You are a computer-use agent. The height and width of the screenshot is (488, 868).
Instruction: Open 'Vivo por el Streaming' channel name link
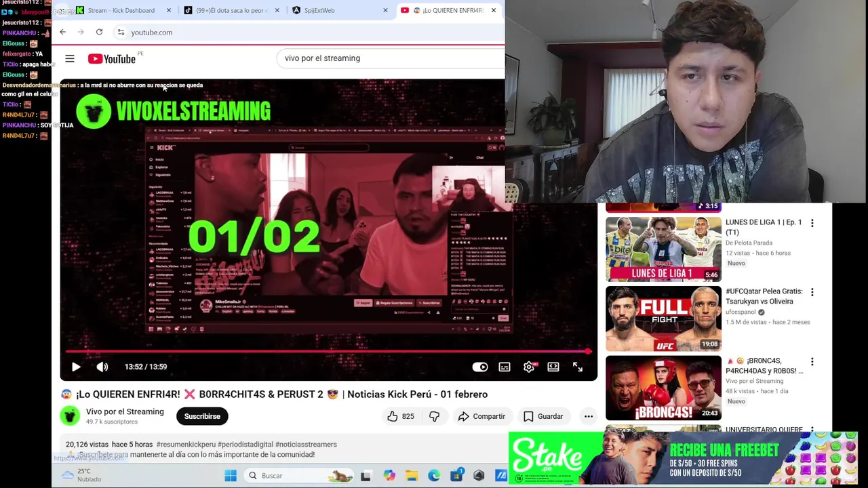click(x=125, y=411)
